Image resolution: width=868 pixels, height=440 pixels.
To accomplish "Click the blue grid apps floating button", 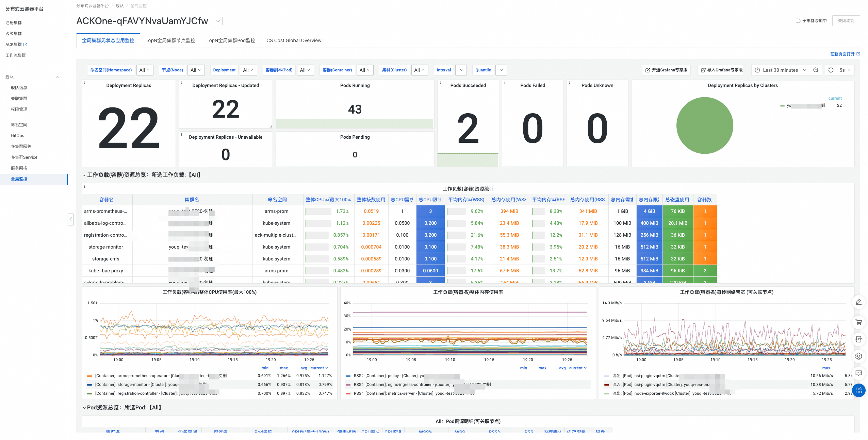I will (858, 390).
